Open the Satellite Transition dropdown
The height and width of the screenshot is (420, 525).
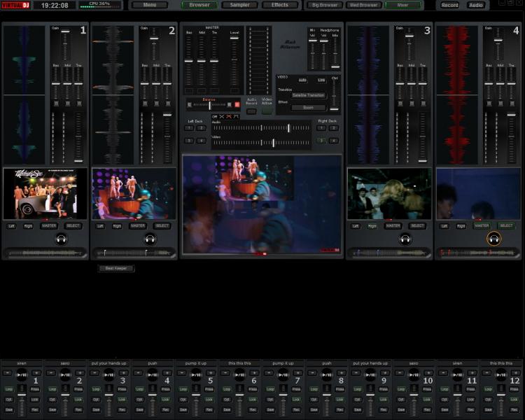click(x=308, y=95)
